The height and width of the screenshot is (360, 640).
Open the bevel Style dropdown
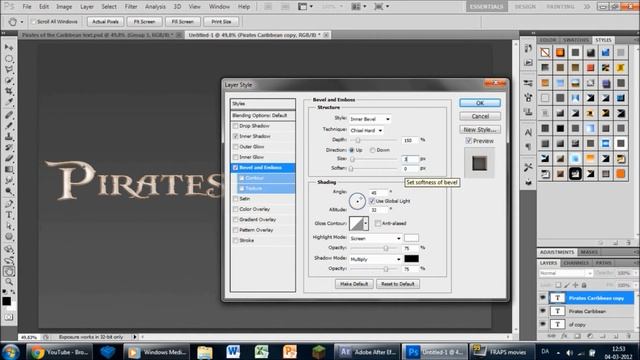[370, 119]
